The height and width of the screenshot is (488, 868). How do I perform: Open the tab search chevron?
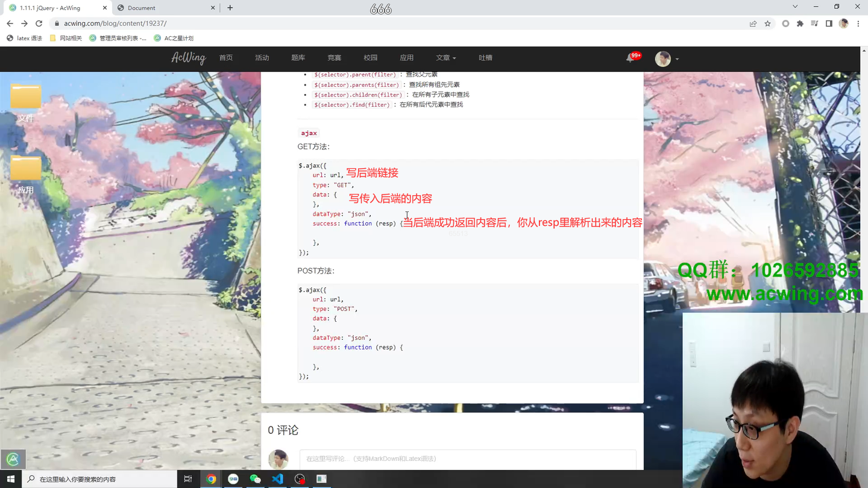pos(795,7)
